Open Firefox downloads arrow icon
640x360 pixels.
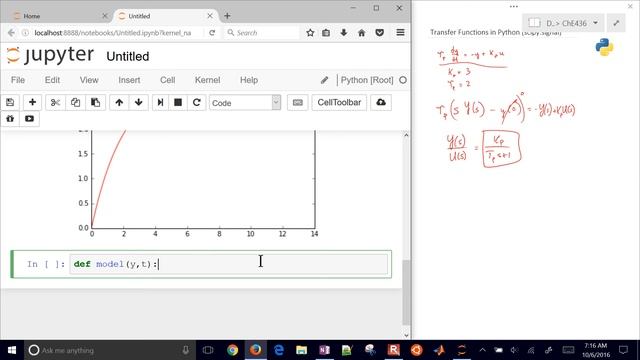point(344,33)
